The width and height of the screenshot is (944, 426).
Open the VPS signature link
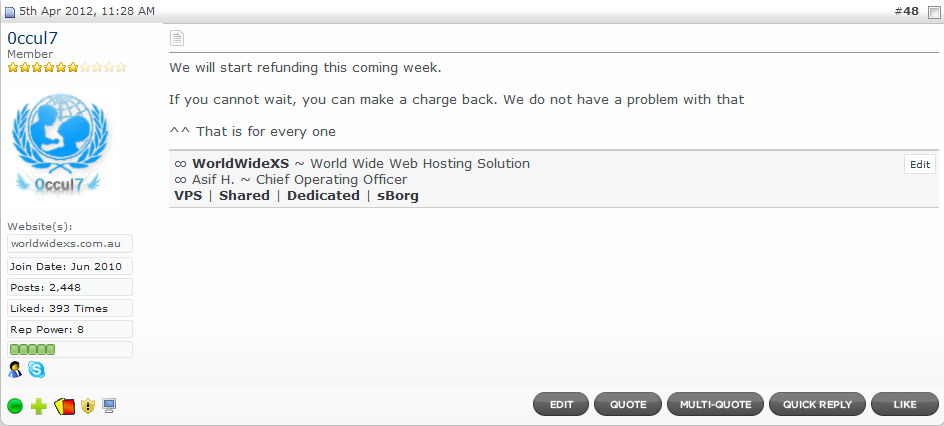[x=188, y=196]
